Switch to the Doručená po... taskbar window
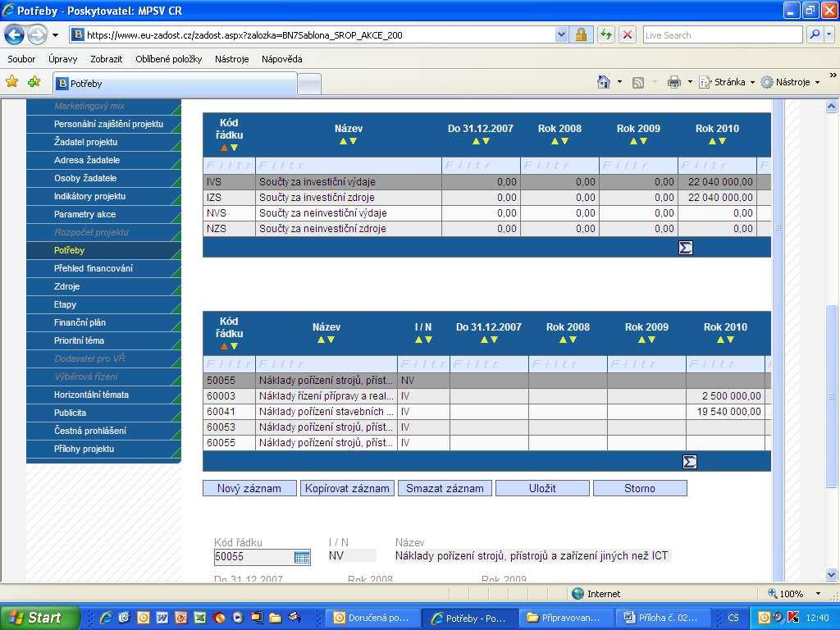840x630 pixels. point(373,618)
